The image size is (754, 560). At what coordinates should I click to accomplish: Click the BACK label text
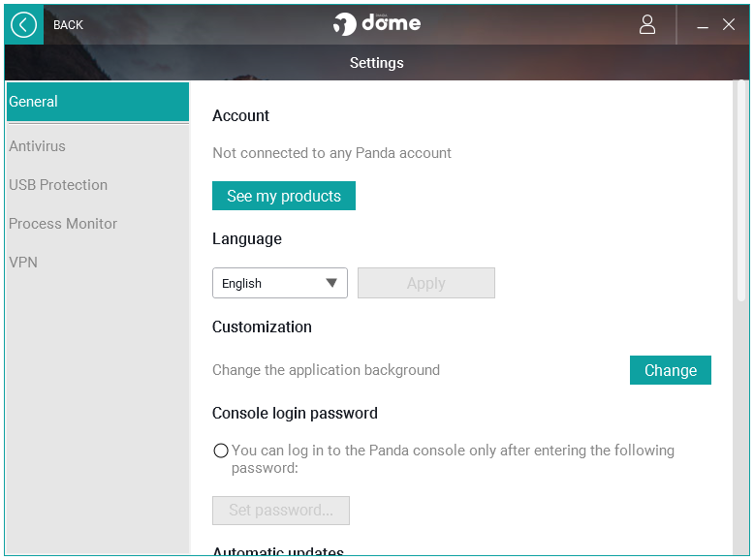pos(68,25)
